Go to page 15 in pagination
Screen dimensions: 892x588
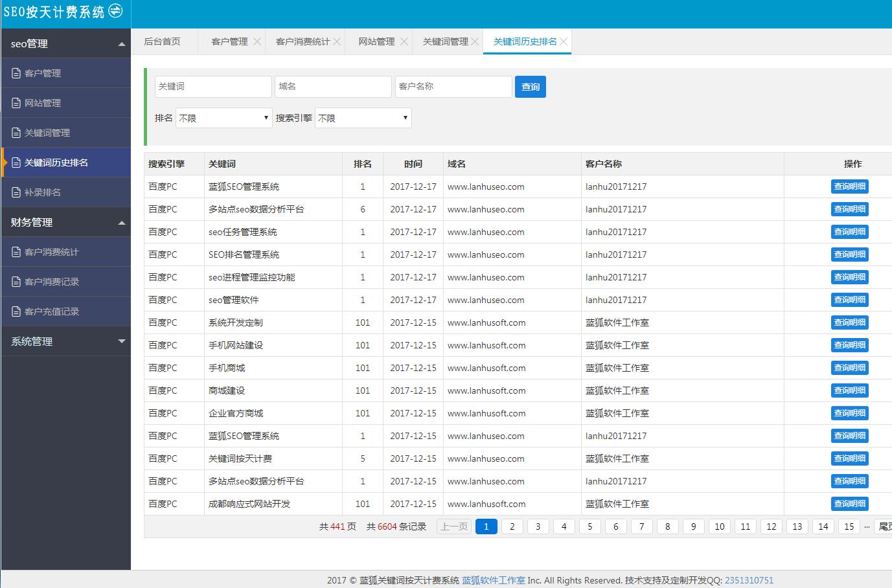coord(849,526)
